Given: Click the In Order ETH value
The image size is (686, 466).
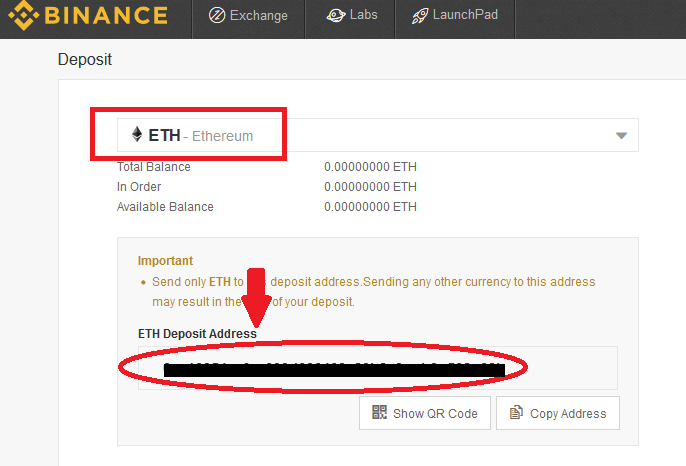Looking at the screenshot, I should [x=370, y=187].
